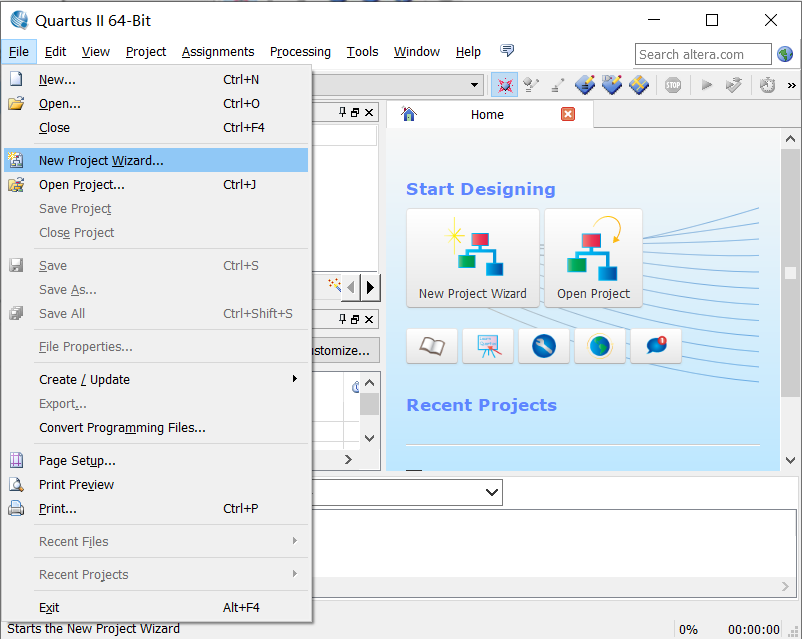802x639 pixels.
Task: Float the lower docked panel
Action: coord(355,319)
